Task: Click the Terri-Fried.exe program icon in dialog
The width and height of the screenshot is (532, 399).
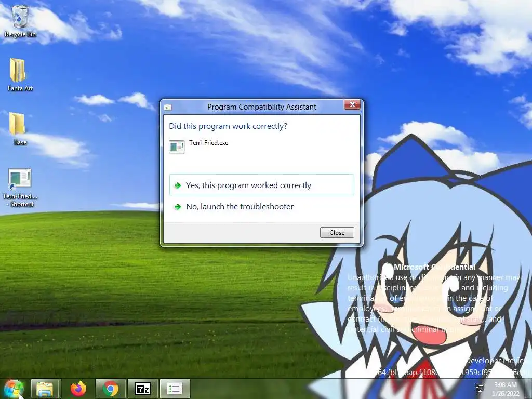Action: [177, 147]
